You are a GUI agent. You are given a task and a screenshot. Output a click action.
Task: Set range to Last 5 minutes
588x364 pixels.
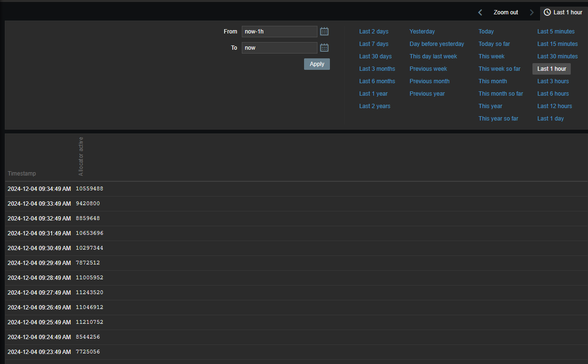556,32
